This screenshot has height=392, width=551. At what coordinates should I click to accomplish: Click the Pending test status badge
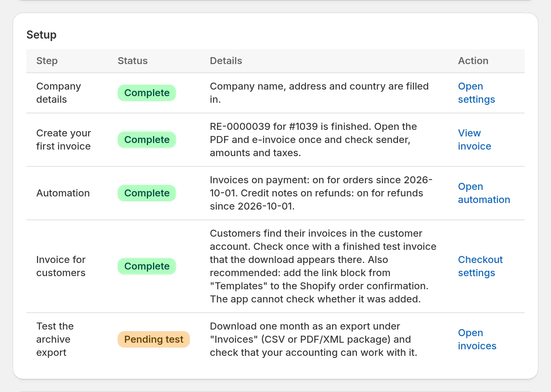pyautogui.click(x=154, y=339)
